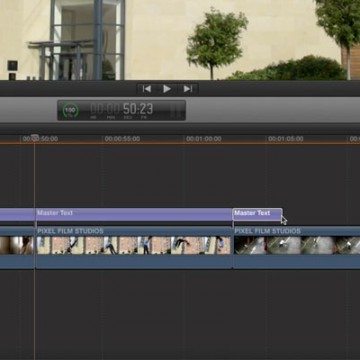The height and width of the screenshot is (360, 360).
Task: Click the Play button under the viewer
Action: pos(167,89)
